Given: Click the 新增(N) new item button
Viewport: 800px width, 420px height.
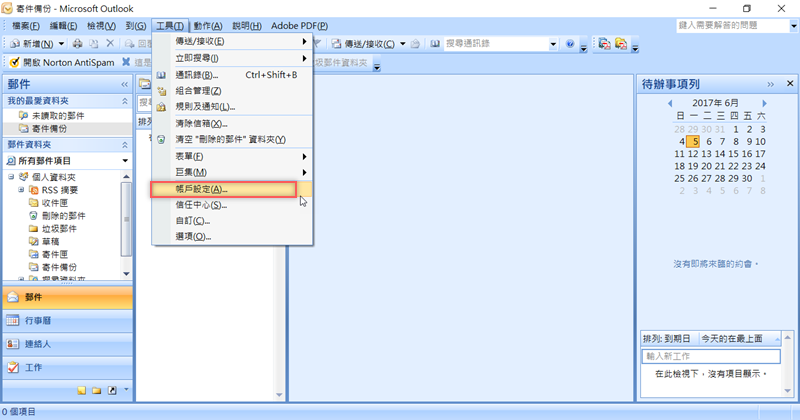Looking at the screenshot, I should tap(34, 44).
